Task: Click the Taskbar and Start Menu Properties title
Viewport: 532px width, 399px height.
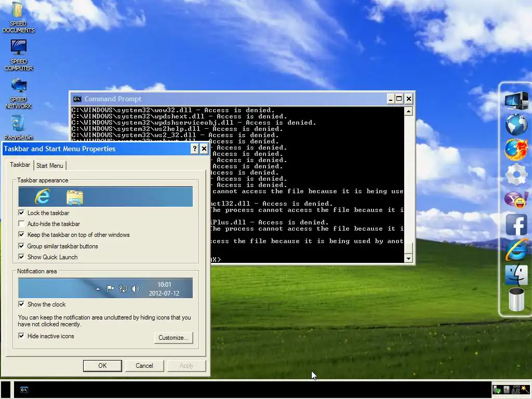Action: [x=60, y=149]
